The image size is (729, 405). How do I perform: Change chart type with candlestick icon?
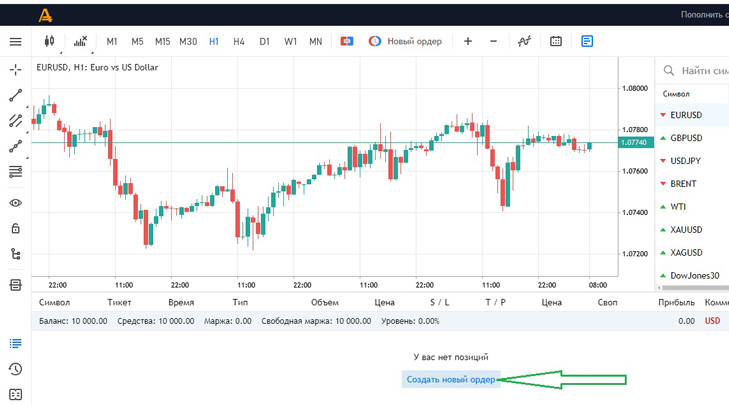pos(49,42)
